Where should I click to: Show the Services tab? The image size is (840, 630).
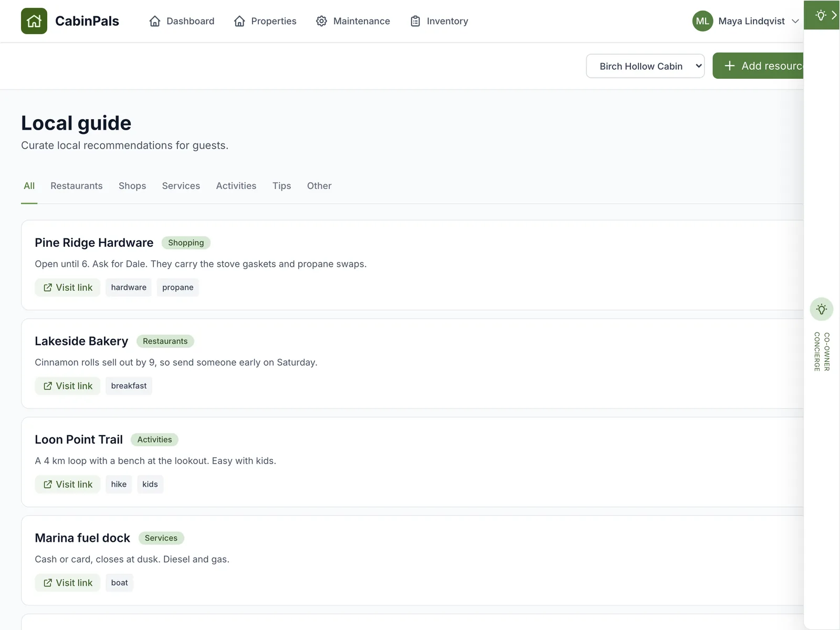[181, 186]
